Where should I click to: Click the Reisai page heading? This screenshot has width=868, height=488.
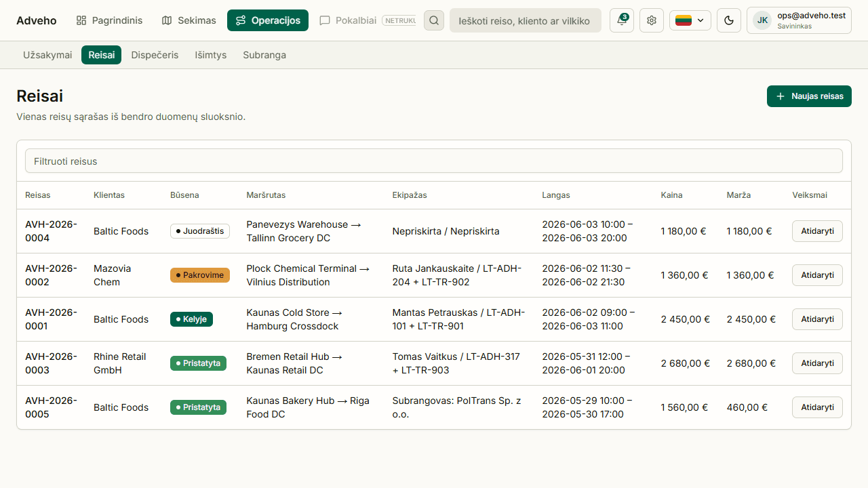click(39, 96)
